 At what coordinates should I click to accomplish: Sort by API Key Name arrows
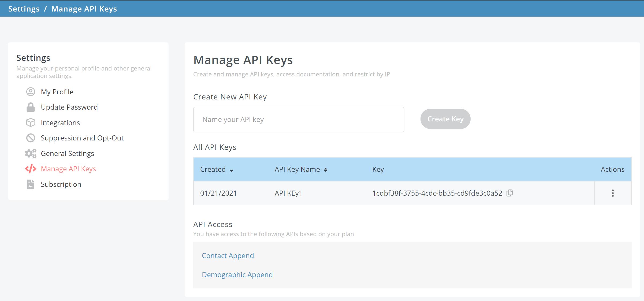pos(325,170)
